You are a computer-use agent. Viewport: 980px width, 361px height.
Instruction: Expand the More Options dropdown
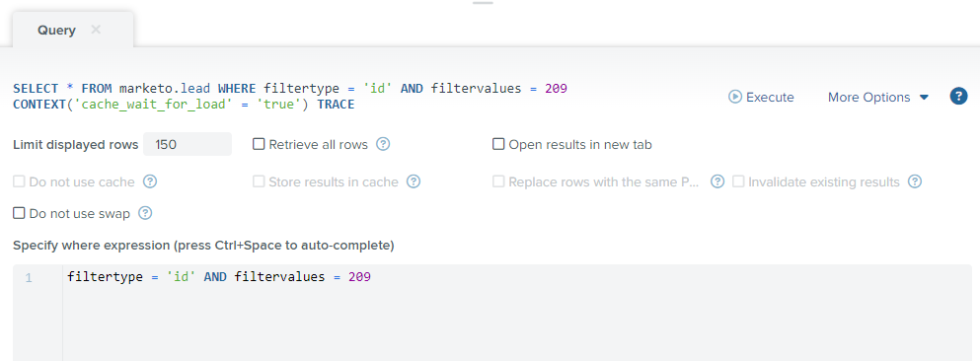coord(878,97)
